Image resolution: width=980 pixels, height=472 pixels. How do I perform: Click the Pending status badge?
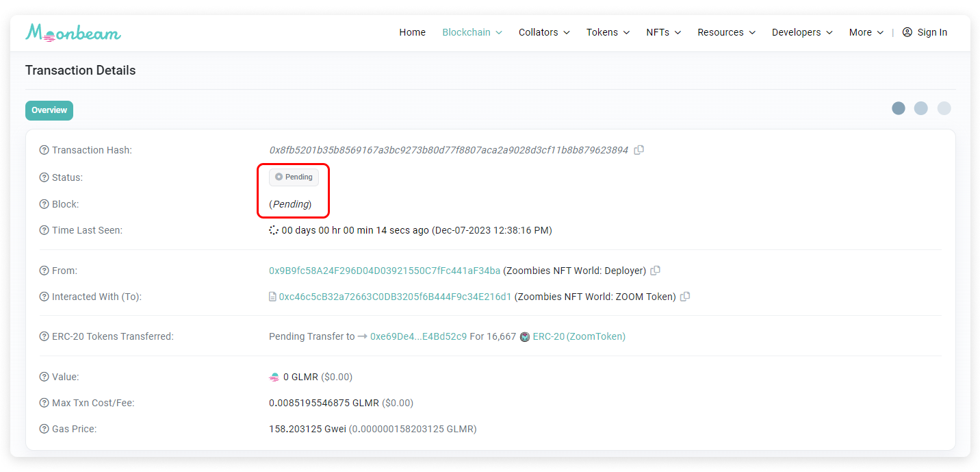coord(294,177)
